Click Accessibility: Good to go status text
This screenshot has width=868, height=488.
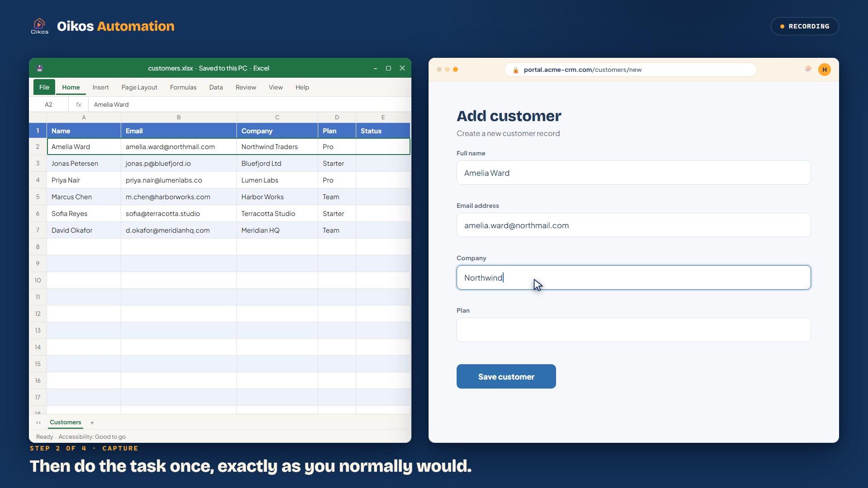(92, 437)
